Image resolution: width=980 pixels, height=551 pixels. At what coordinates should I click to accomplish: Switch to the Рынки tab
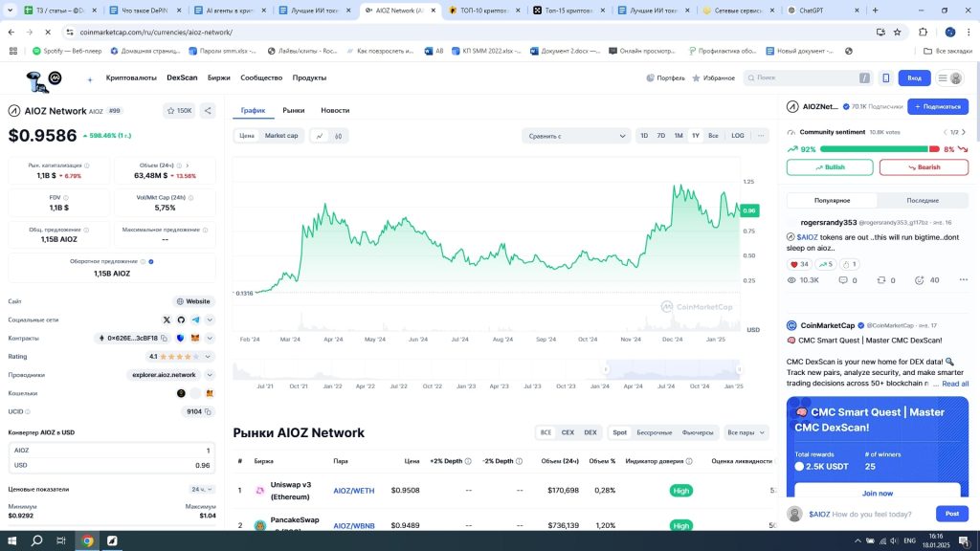tap(293, 110)
